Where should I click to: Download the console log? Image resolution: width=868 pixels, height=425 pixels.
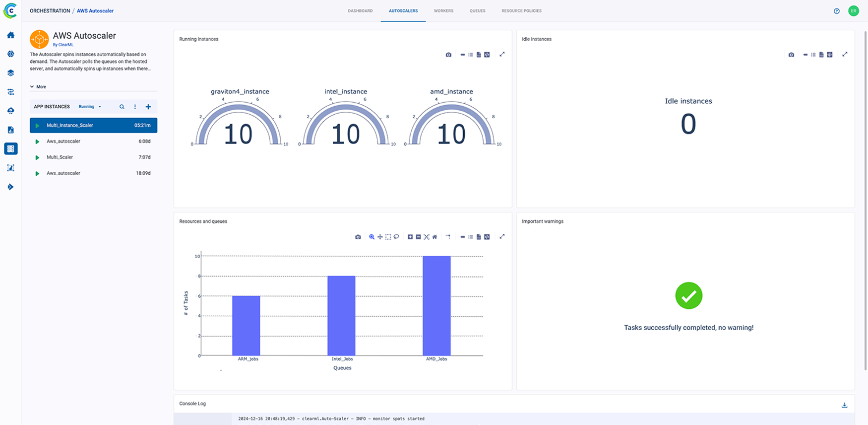click(844, 405)
